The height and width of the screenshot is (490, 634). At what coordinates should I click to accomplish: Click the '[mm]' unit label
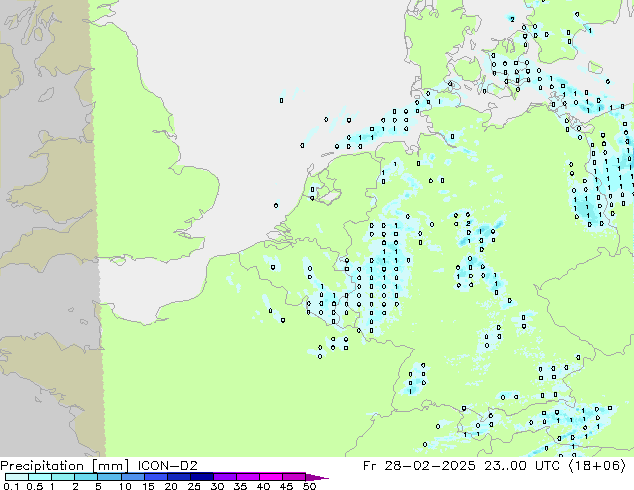tap(110, 466)
